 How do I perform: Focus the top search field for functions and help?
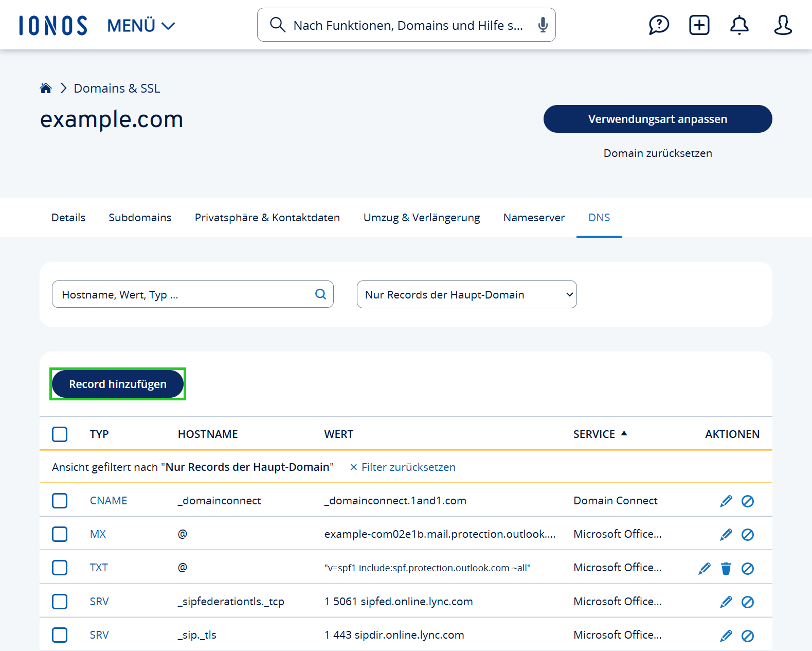click(x=406, y=25)
